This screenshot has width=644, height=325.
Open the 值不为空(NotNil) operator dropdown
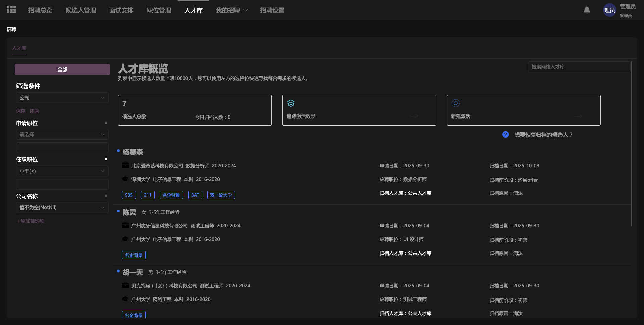point(62,207)
